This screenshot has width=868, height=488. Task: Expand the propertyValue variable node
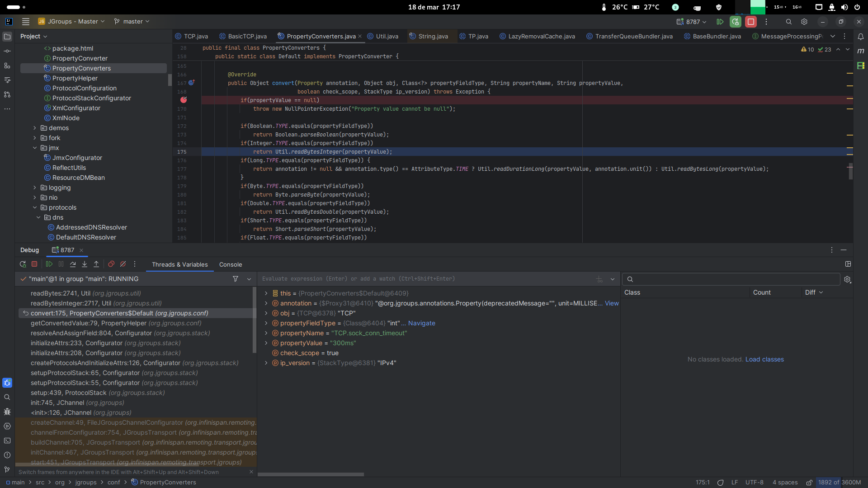266,343
